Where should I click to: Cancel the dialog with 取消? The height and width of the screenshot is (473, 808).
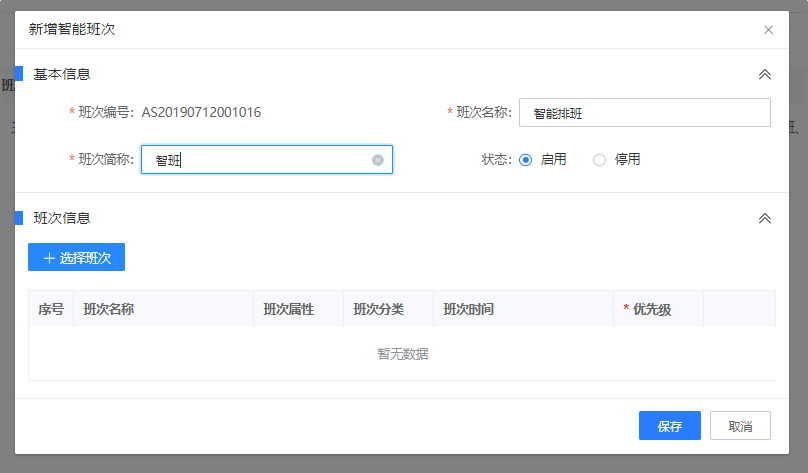(740, 426)
